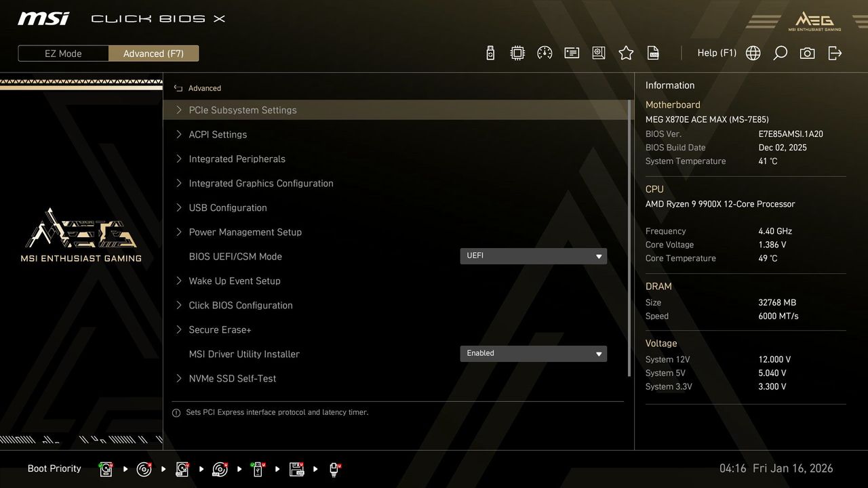The width and height of the screenshot is (868, 488).
Task: Select the USB key boot device icon
Action: [x=258, y=468]
